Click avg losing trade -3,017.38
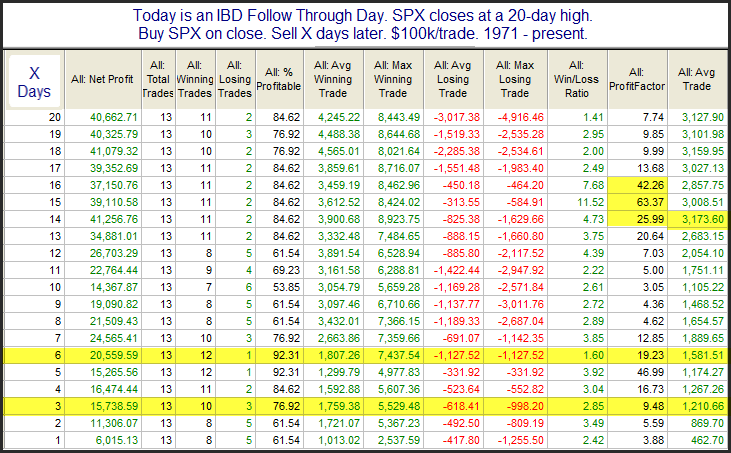Viewport: 731px width, 453px height. pos(457,117)
